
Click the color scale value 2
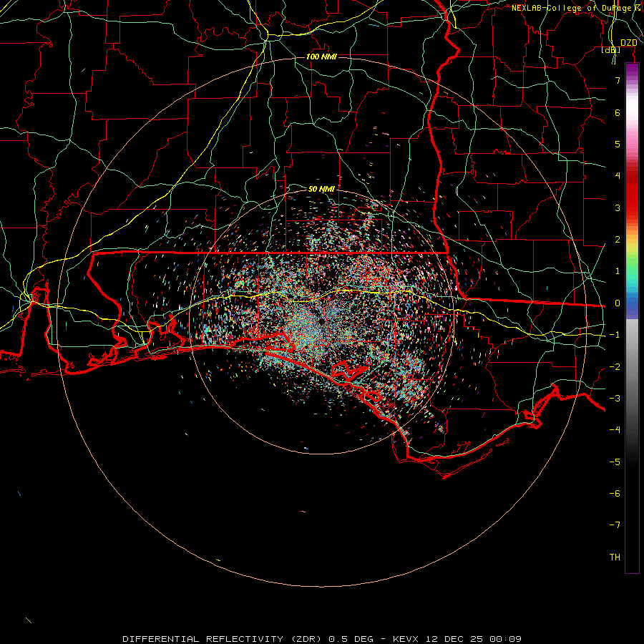click(x=618, y=240)
